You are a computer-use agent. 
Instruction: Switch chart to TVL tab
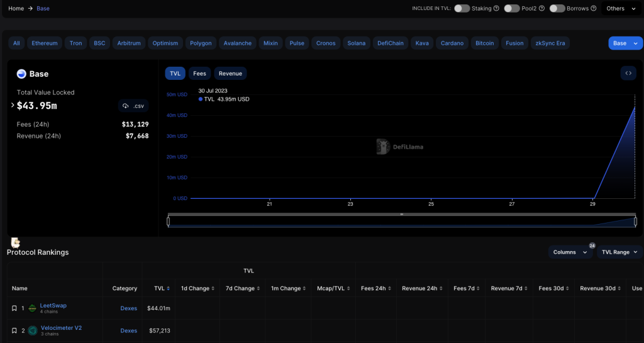[x=175, y=74]
